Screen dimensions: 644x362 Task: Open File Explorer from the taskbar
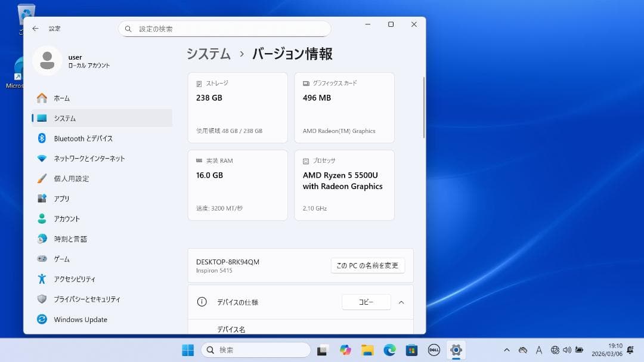[x=367, y=350]
